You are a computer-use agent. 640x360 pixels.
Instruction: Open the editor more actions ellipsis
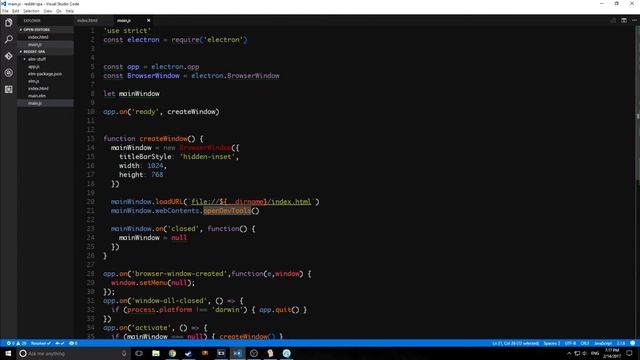point(634,20)
